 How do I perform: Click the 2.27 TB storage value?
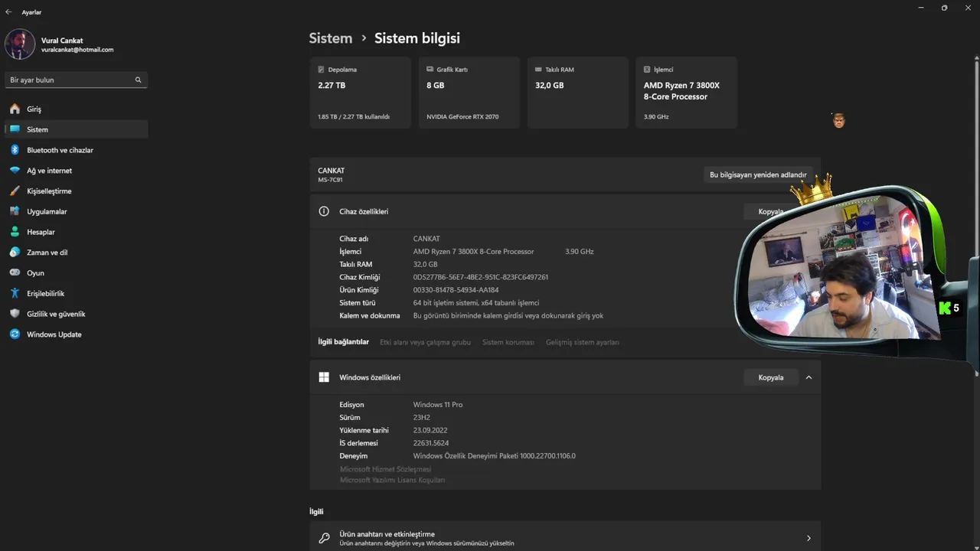[332, 86]
